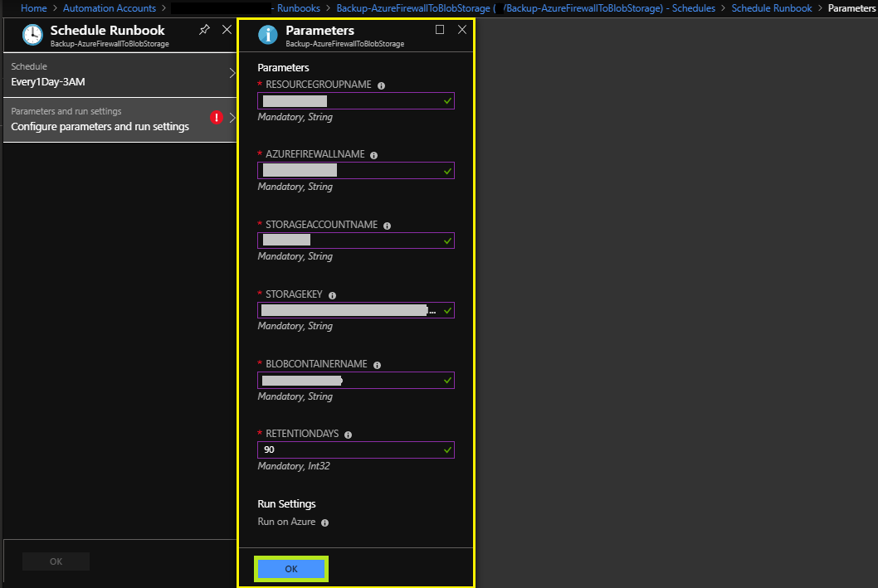Open Schedule Runbook breadcrumb
The image size is (878, 588).
tap(772, 8)
